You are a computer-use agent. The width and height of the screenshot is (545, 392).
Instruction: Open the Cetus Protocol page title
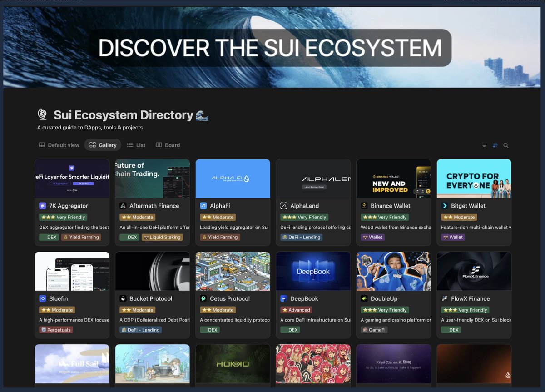pyautogui.click(x=230, y=298)
